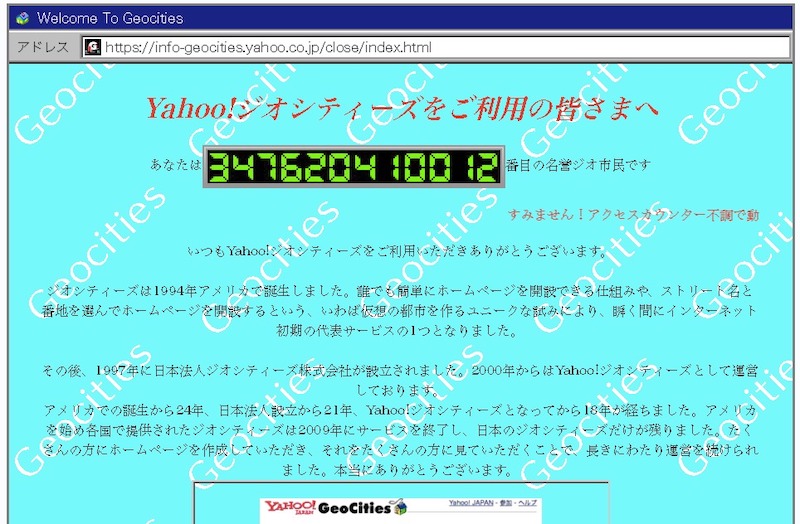The width and height of the screenshot is (800, 524).
Task: Open the ヘルプ help link
Action: [528, 503]
